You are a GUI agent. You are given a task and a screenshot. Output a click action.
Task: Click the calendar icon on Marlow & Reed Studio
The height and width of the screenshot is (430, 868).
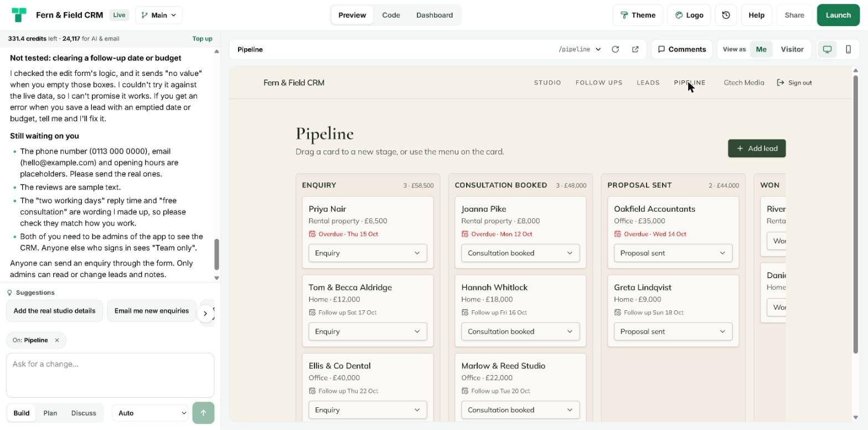click(465, 391)
